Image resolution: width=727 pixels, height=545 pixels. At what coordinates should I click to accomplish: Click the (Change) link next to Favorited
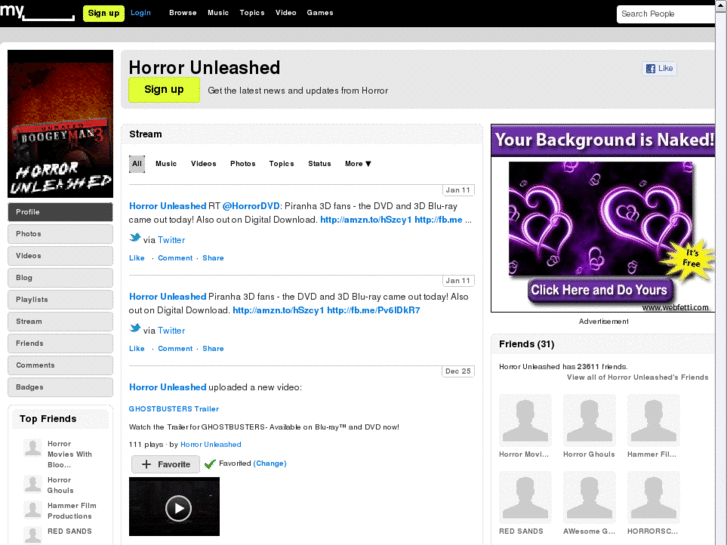270,463
